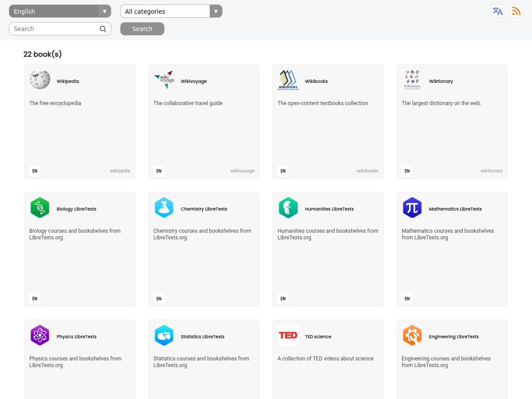The image size is (532, 399).
Task: Open the Biology LibreTexts title
Action: click(76, 209)
